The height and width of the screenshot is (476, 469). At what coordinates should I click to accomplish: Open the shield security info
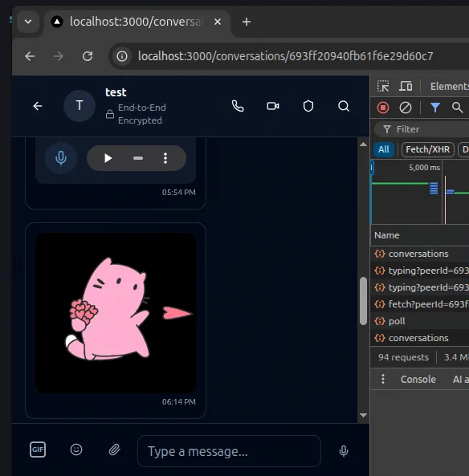tap(308, 106)
